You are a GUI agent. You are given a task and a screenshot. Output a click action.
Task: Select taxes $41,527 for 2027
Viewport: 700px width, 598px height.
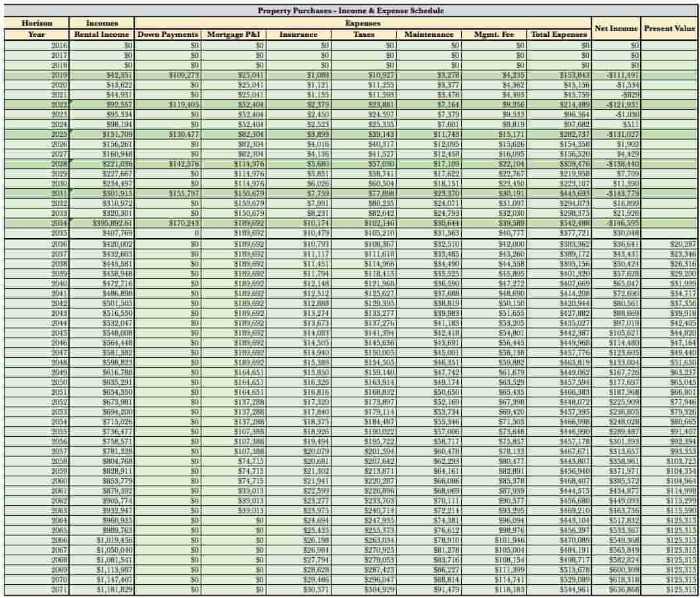pyautogui.click(x=363, y=155)
